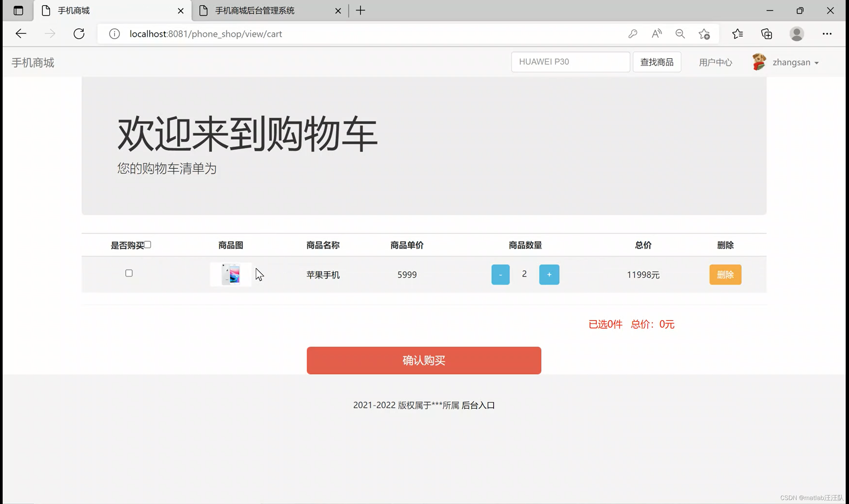849x504 pixels.
Task: Check the select-all 是否购买 checkbox
Action: coord(147,244)
